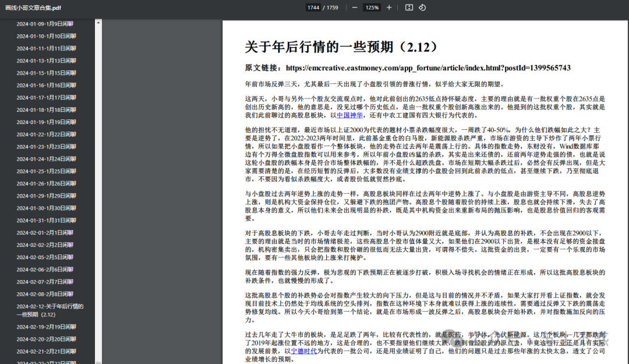
Task: Select bookmark 2024-01-15-1月15日闲聊
Action: click(x=47, y=73)
